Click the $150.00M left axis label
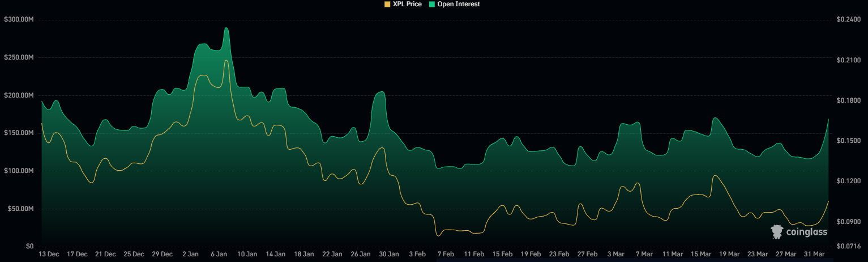This screenshot has height=262, width=868. 19,133
